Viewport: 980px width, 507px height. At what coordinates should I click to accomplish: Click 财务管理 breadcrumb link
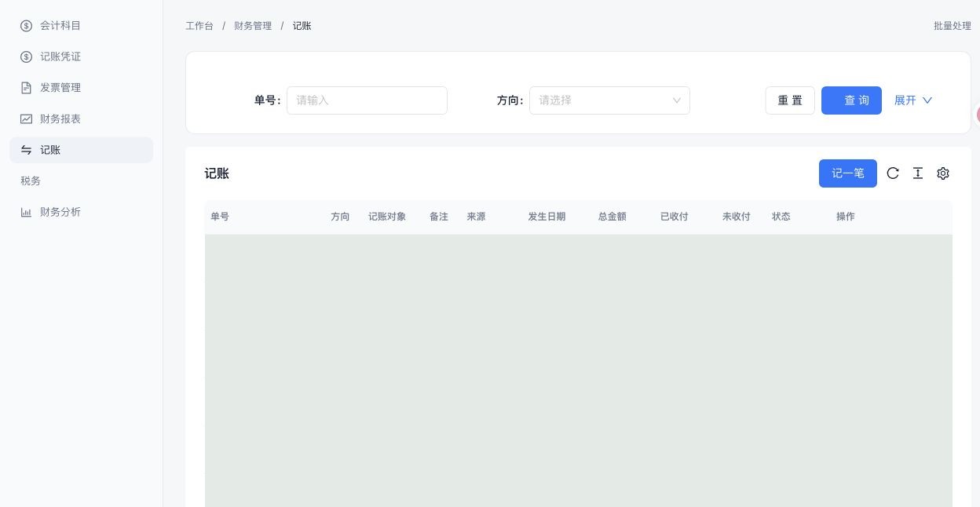point(253,26)
